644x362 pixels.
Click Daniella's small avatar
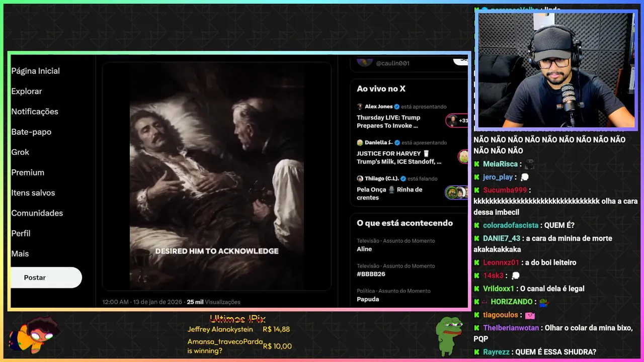pyautogui.click(x=360, y=142)
